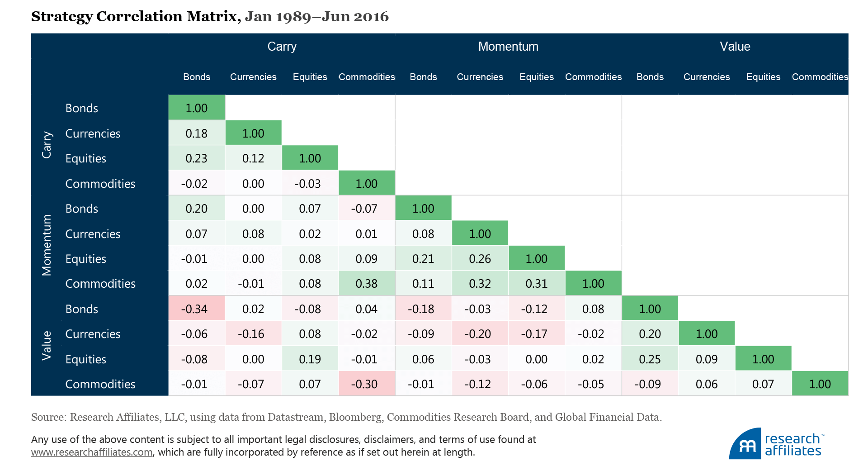The image size is (868, 471).
Task: Click the Commodities column header under Value
Action: [820, 77]
